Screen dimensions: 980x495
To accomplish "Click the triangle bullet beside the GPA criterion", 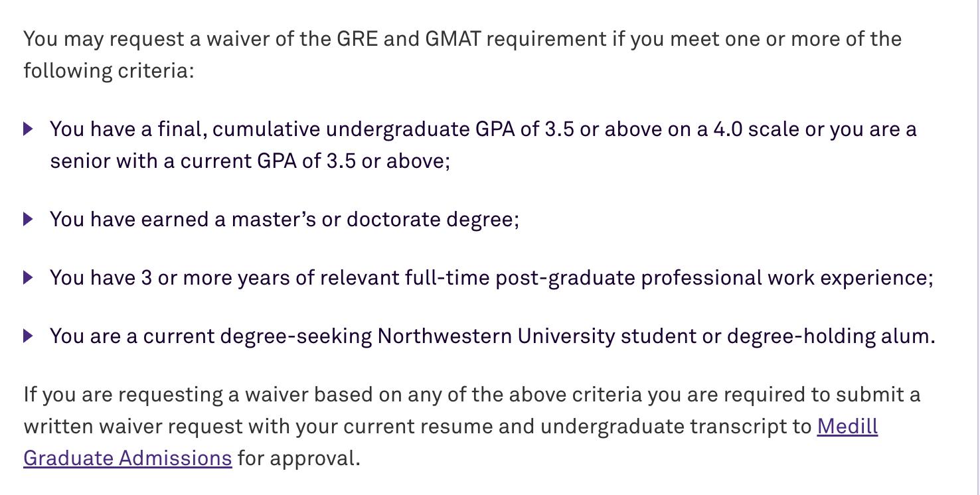I will (x=28, y=129).
